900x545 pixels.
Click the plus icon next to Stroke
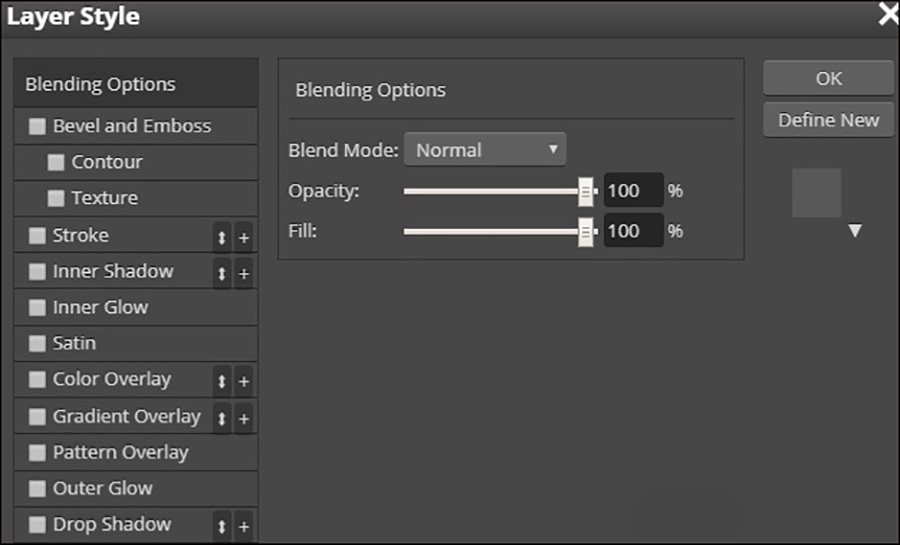[x=244, y=238]
